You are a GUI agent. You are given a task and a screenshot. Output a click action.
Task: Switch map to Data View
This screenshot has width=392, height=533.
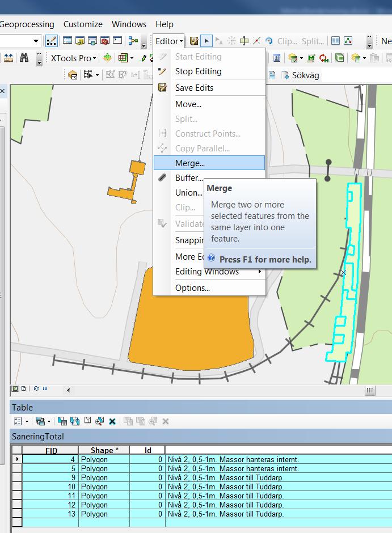15,388
